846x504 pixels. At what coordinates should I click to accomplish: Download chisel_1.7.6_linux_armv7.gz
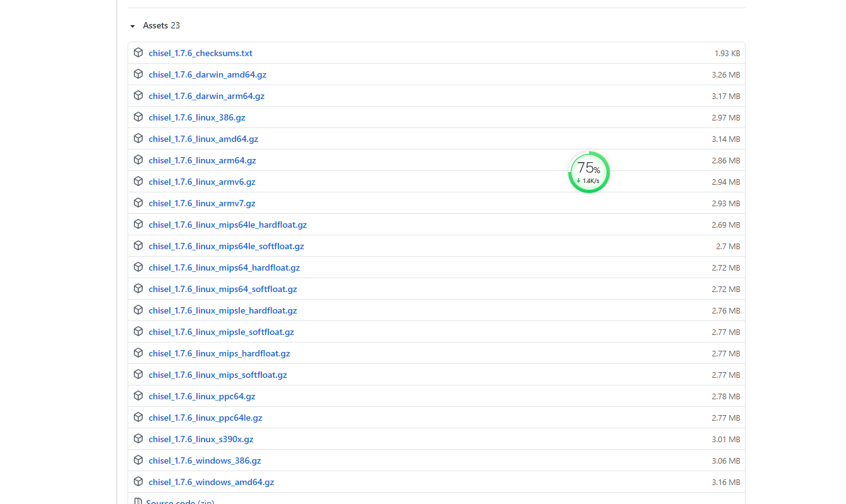202,204
